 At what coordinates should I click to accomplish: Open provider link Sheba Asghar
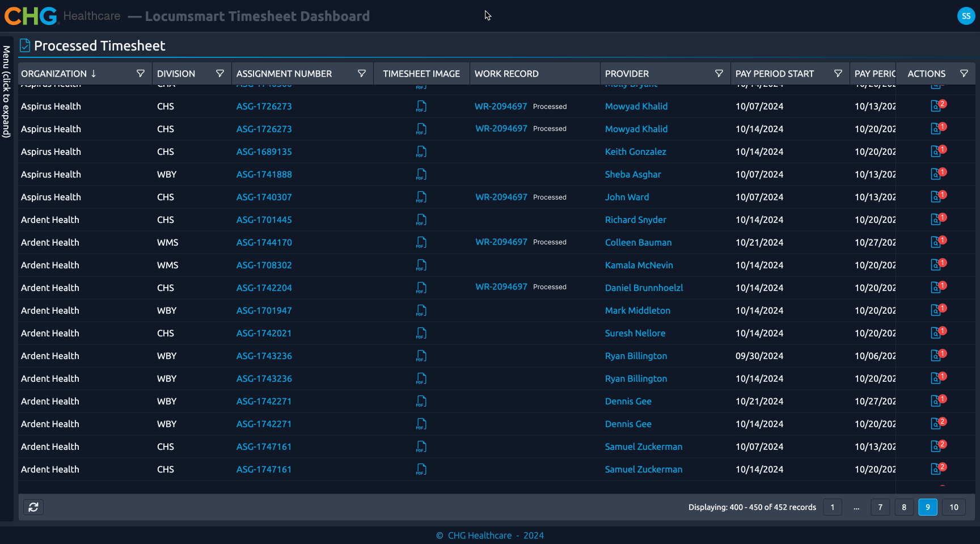[x=633, y=175]
